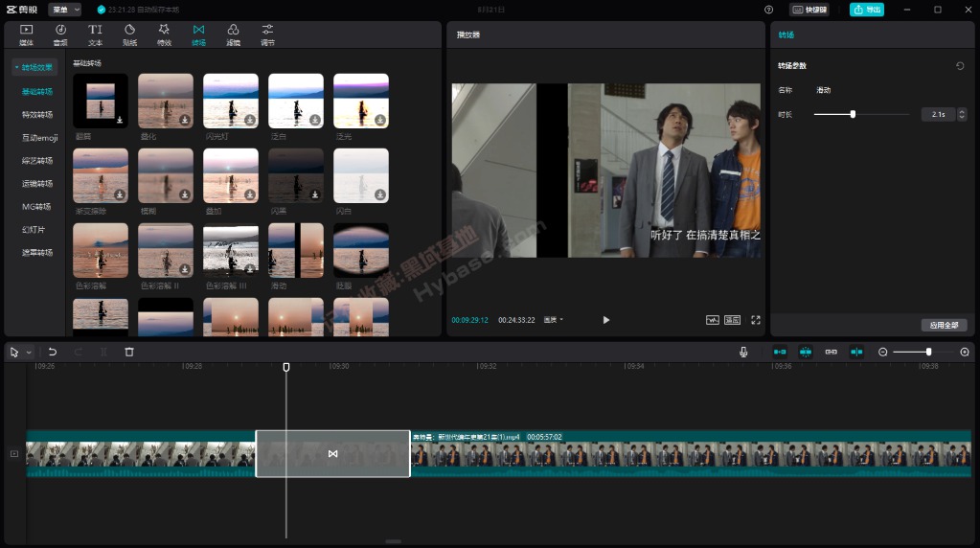
Task: Pick the 色彩溶解 transition thumbnail
Action: point(100,250)
